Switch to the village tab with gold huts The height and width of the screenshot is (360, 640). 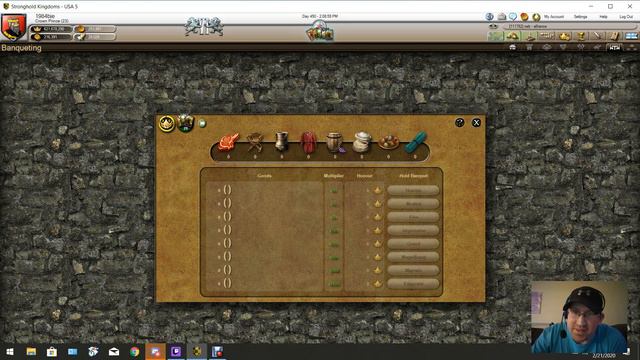click(x=513, y=36)
